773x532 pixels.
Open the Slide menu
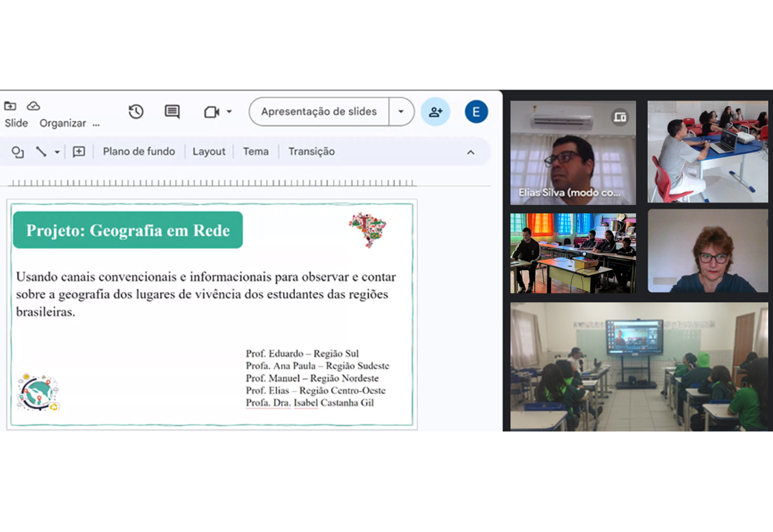pyautogui.click(x=16, y=123)
